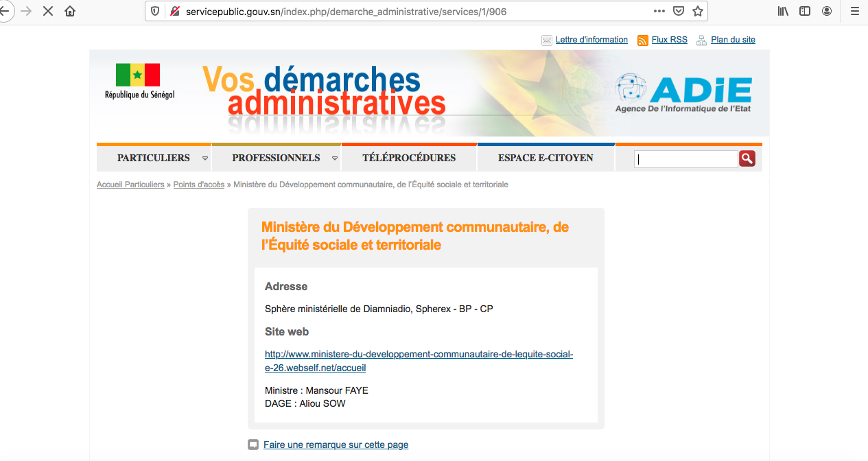Click the Lettre d'information envelope icon

(x=547, y=40)
